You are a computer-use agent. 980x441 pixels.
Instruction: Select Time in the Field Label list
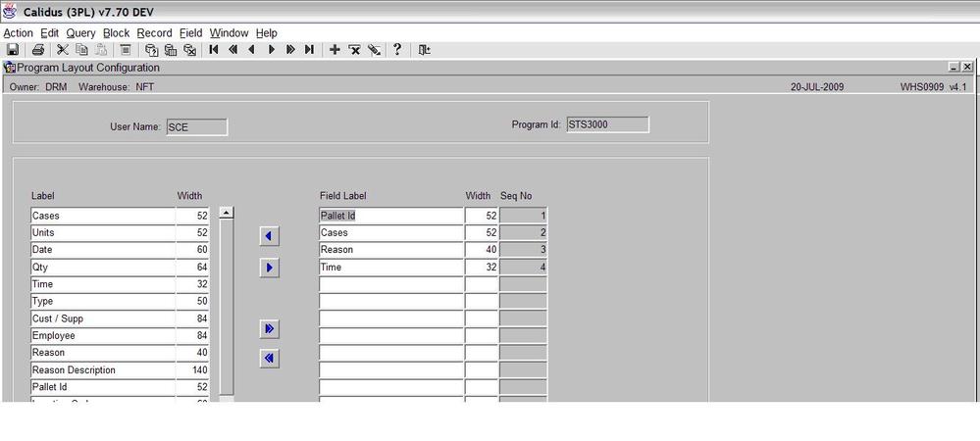pyautogui.click(x=391, y=268)
